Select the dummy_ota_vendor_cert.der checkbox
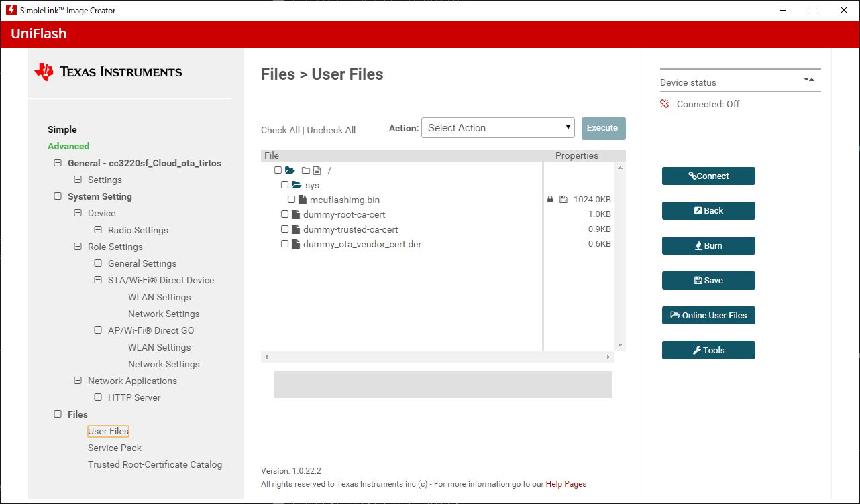 coord(285,244)
